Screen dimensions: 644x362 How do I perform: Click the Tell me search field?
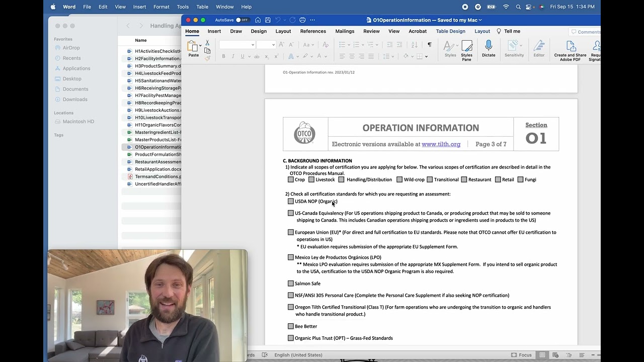[508, 31]
